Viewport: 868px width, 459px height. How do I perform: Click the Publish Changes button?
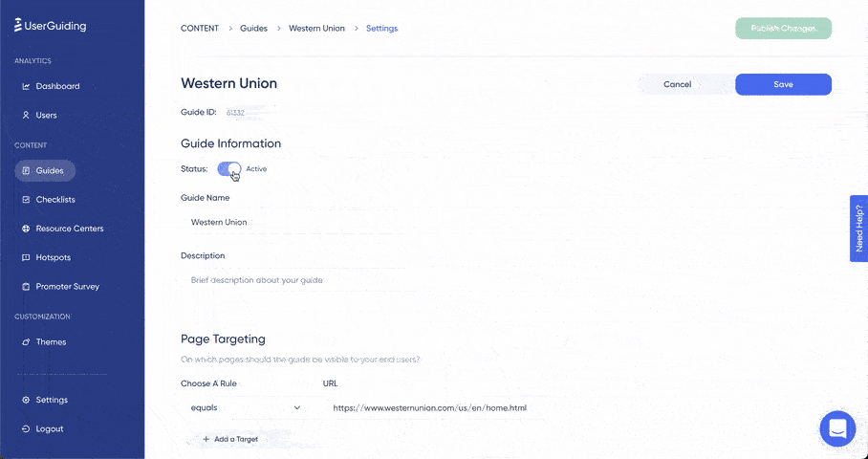pos(783,29)
